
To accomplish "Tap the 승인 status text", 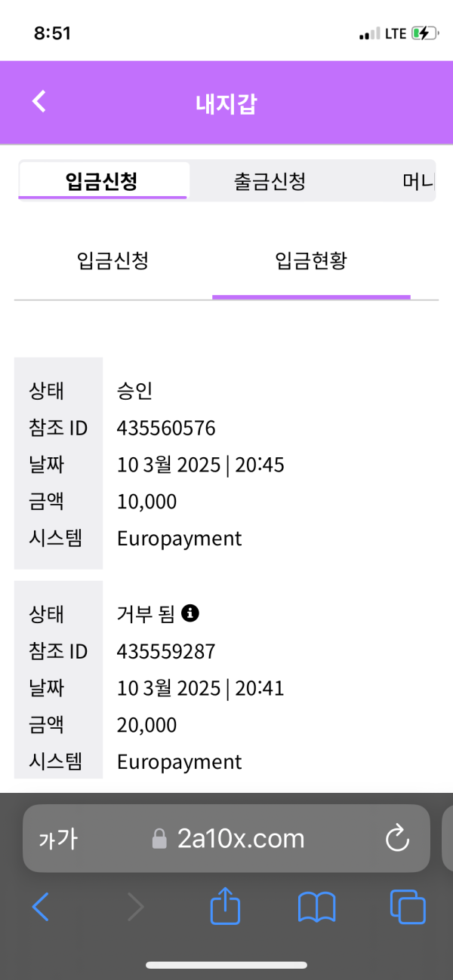I will [135, 391].
